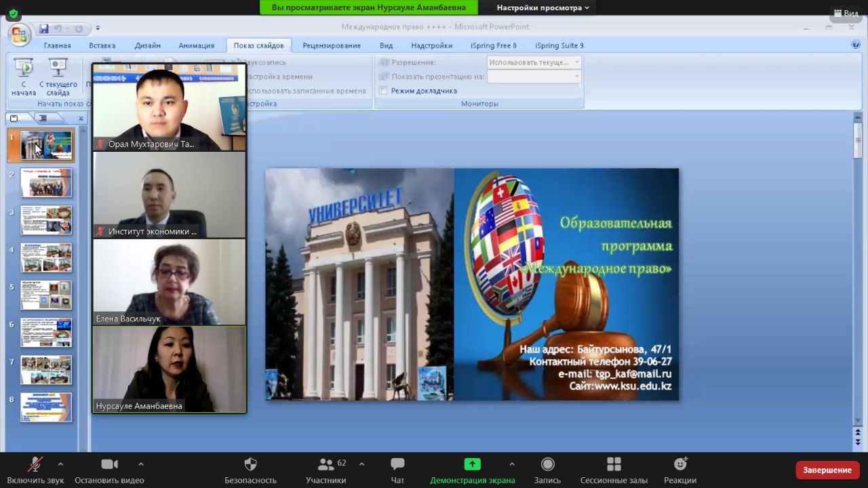Image resolution: width=868 pixels, height=488 pixels.
Task: Click Next Slide double-arrow at scrollbar bottom
Action: 858,442
